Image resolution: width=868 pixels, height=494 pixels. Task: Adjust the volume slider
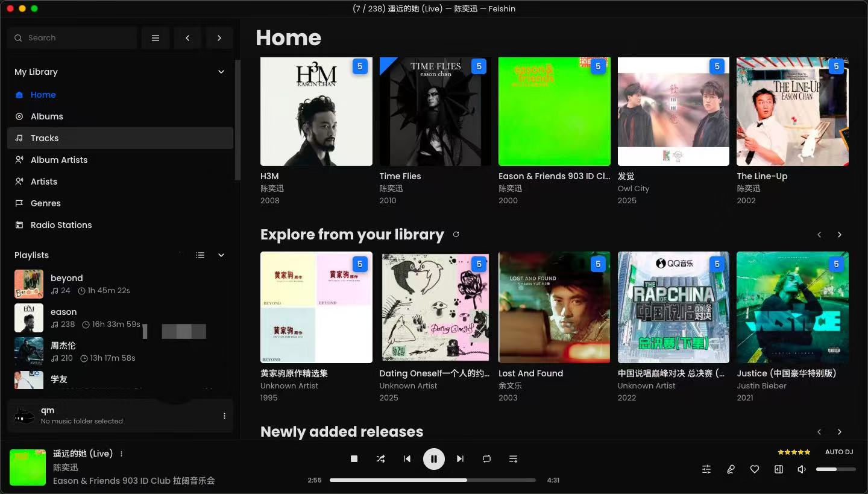pyautogui.click(x=836, y=469)
